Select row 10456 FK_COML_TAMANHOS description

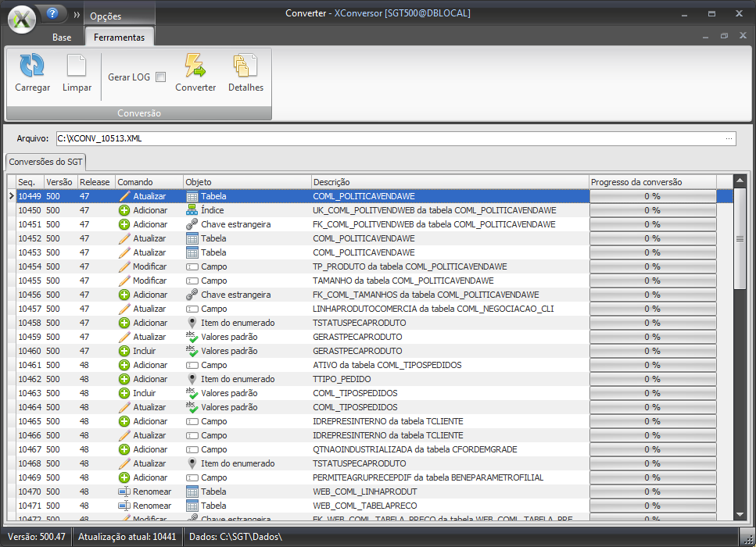(425, 295)
